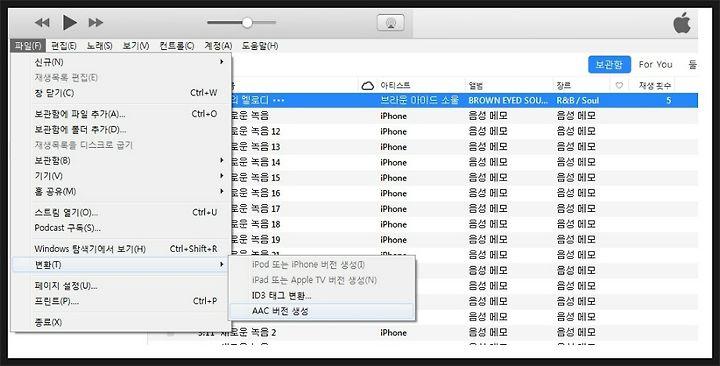
Task: Sort by 장르 column header
Action: (563, 85)
